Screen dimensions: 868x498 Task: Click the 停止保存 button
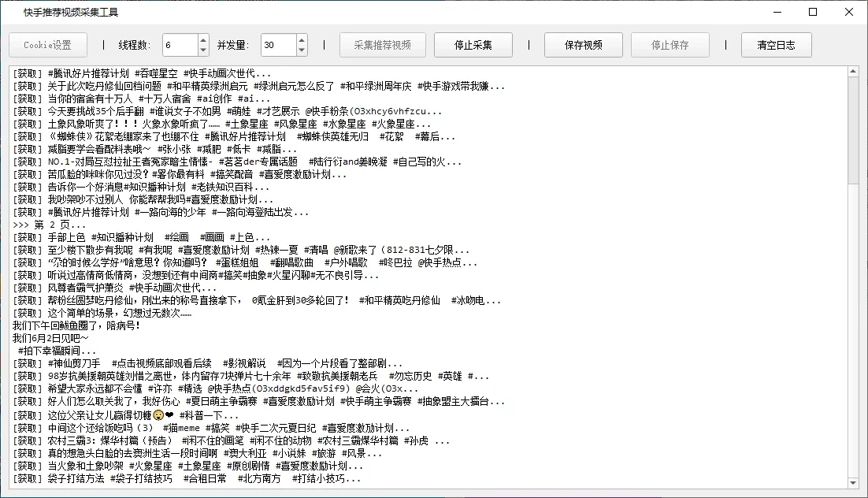670,45
